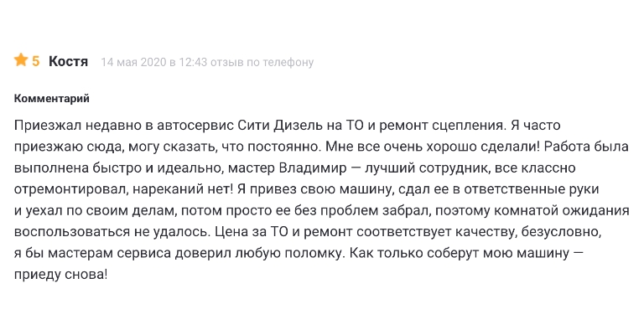The image size is (644, 335).
Task: Click the orange star rating icon
Action: point(20,59)
